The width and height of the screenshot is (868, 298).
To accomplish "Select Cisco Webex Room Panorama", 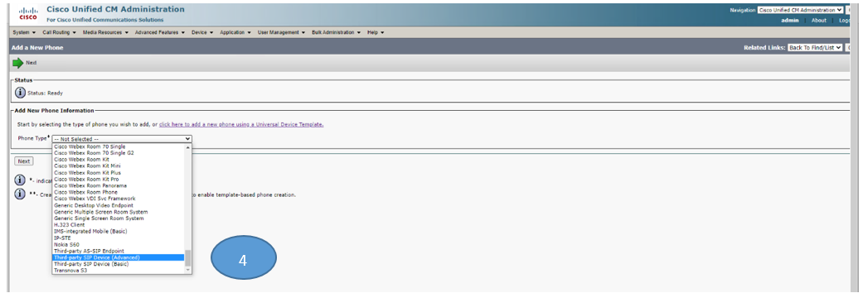I will pyautogui.click(x=118, y=185).
